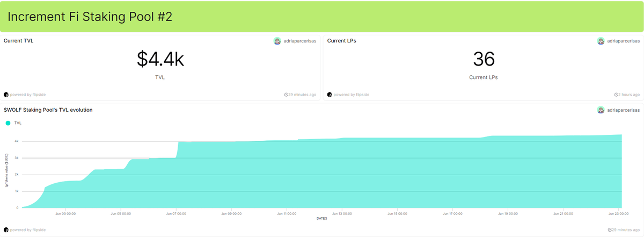Screen dimensions: 644x237
Task: Click the 2k y-axis label
Action: 17,175
